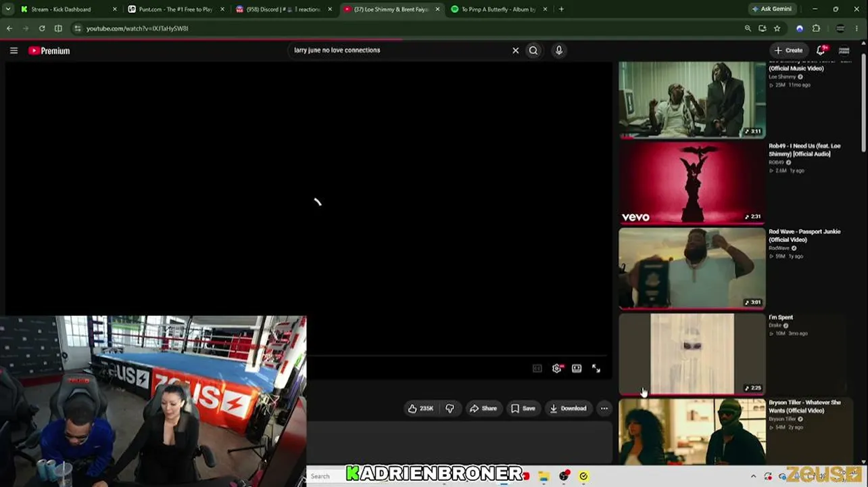Open player settings gear
The height and width of the screenshot is (487, 868).
pos(557,369)
